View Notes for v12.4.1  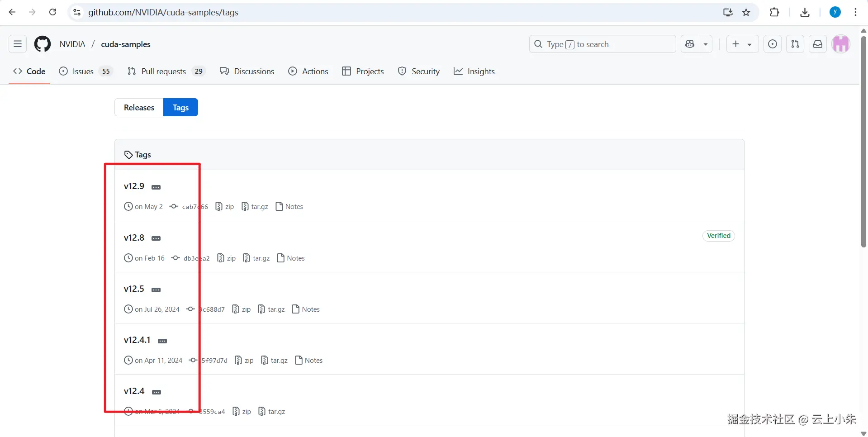point(309,361)
